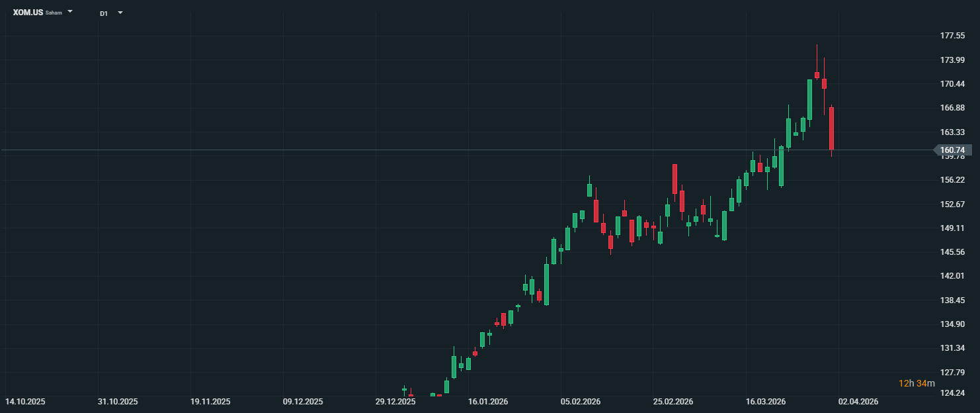
Task: Click the 14.10.2025 date on time axis
Action: coord(25,402)
